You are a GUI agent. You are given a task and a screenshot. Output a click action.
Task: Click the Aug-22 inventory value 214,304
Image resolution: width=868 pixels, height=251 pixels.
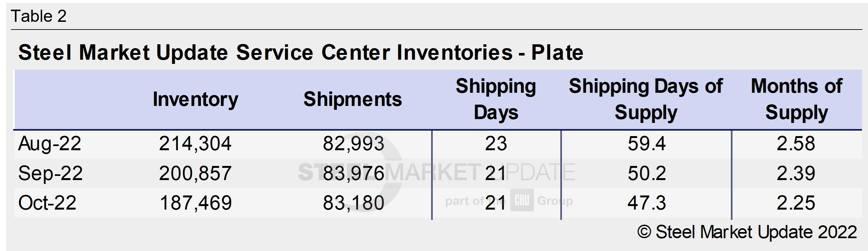coord(195,144)
